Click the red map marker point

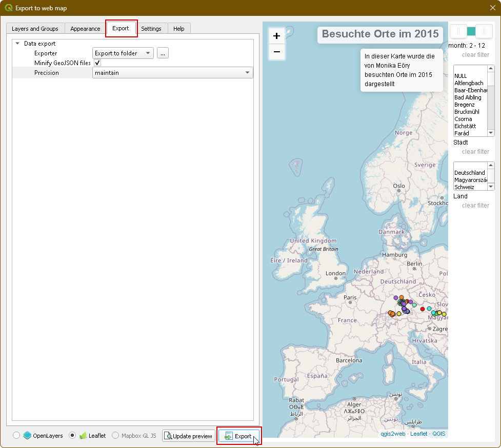[x=423, y=309]
